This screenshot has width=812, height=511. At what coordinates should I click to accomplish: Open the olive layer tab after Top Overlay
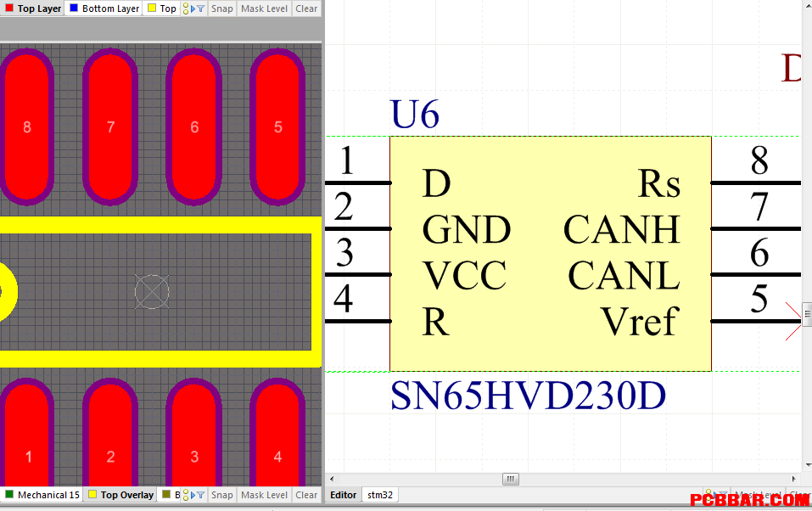(x=171, y=495)
